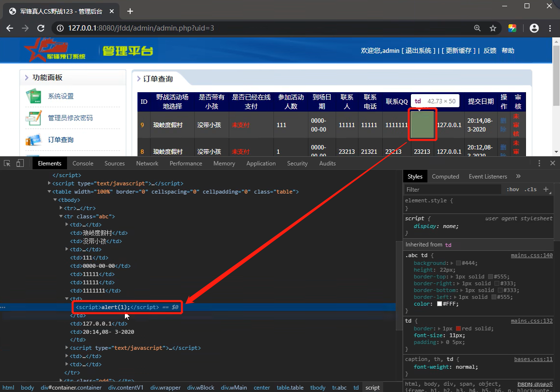
Task: Toggle the :hov element state panel
Action: 513,189
